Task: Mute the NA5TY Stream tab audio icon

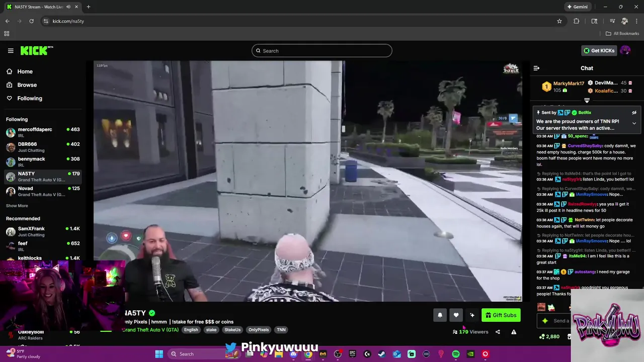Action: (68, 7)
